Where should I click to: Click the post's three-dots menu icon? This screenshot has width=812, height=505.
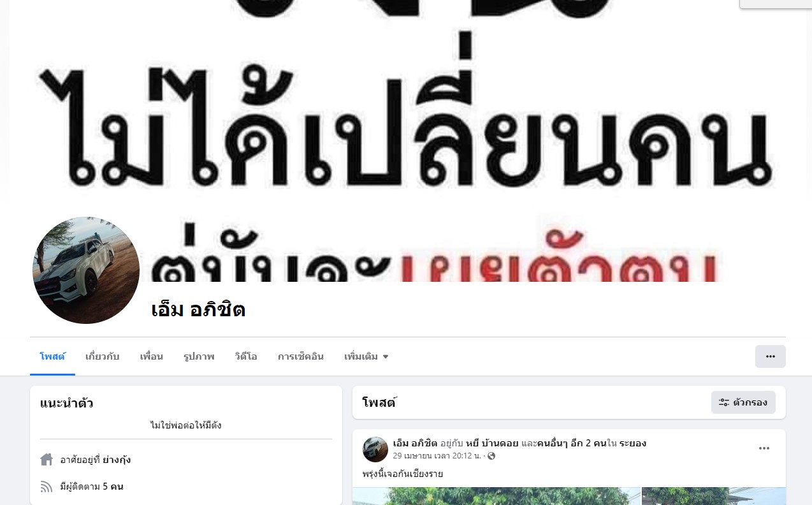(764, 449)
